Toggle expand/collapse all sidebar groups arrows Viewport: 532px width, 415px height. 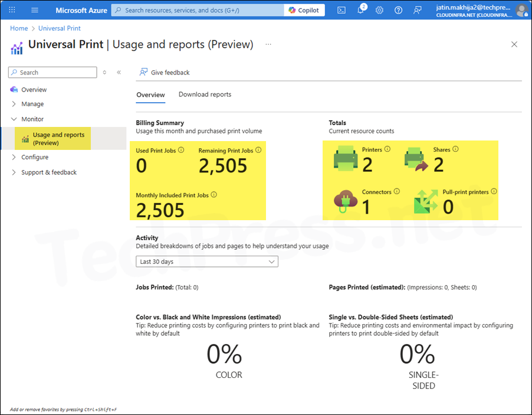tap(104, 73)
